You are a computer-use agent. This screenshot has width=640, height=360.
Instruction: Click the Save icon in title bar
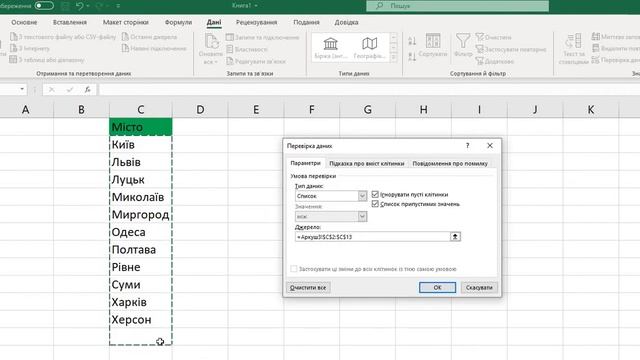(65, 6)
